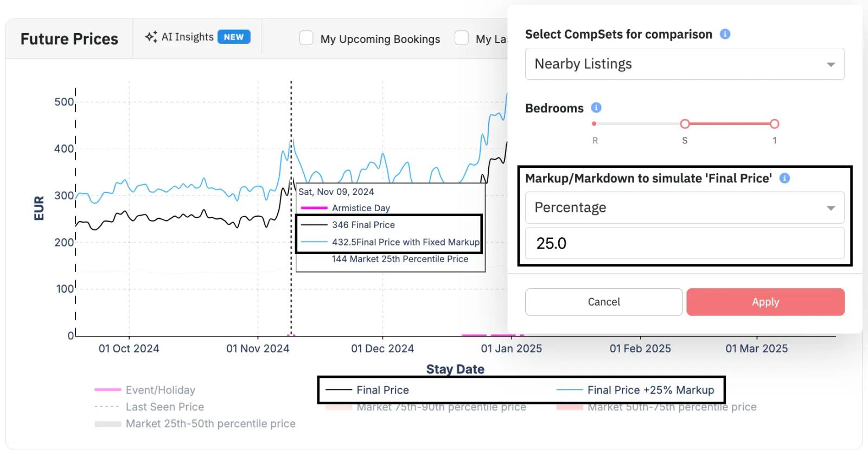Click the 01 Nov 2024 axis label
This screenshot has width=868, height=455.
click(258, 349)
